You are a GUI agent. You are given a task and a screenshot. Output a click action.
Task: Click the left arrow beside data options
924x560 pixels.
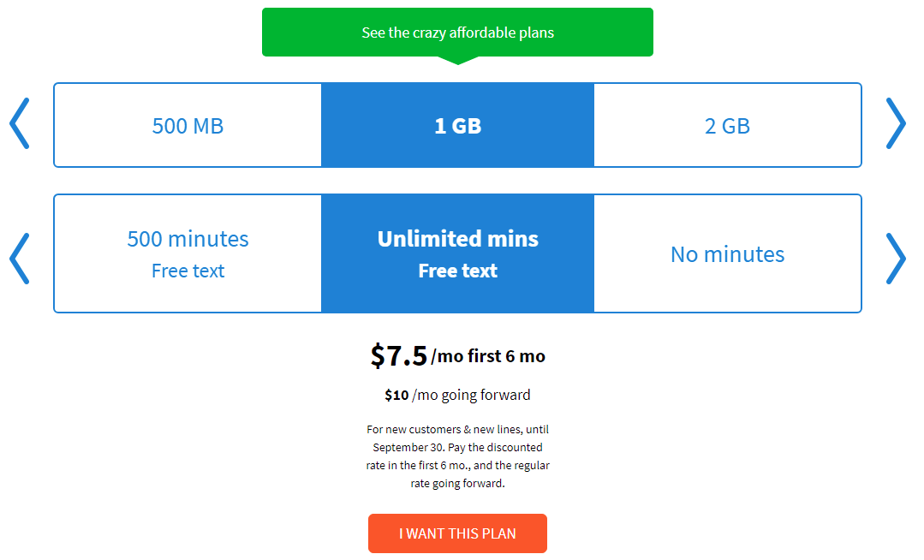tap(20, 124)
